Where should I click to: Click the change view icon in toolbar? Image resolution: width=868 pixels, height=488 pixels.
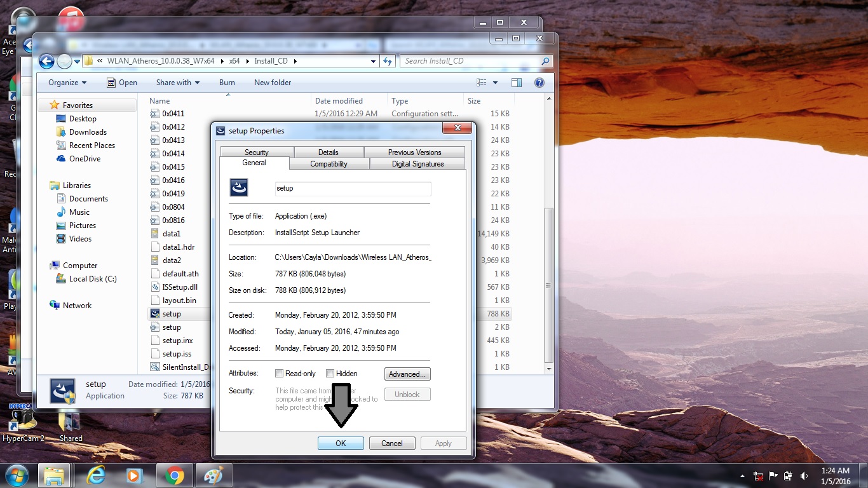tap(482, 83)
